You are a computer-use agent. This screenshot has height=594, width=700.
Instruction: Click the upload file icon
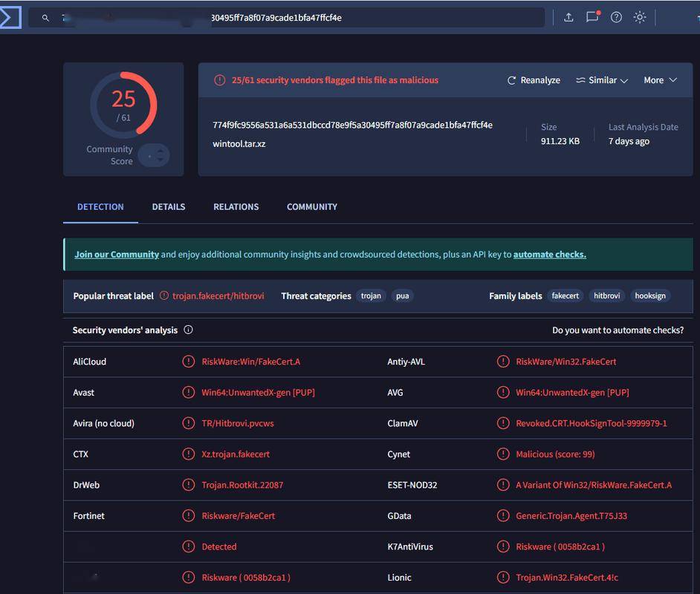pos(568,17)
